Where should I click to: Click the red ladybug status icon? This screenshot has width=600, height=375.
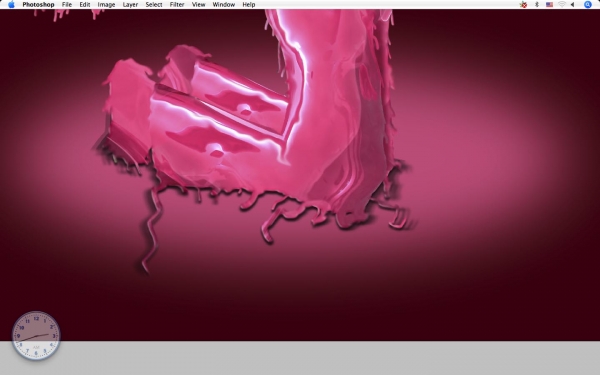(523, 5)
